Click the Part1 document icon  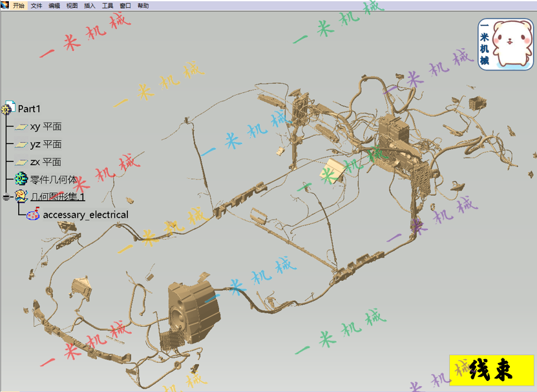(x=8, y=107)
